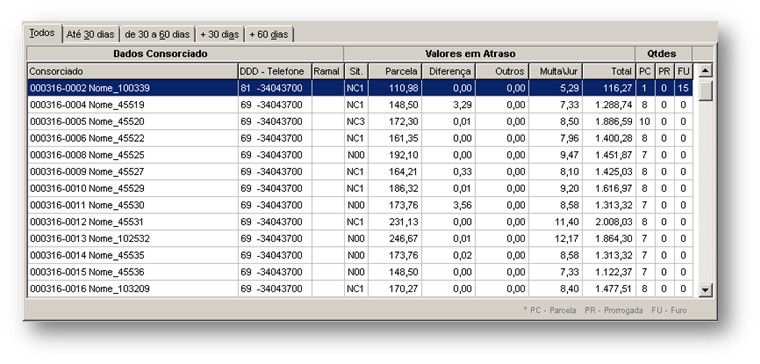
Task: Click the FU column header
Action: pos(683,71)
